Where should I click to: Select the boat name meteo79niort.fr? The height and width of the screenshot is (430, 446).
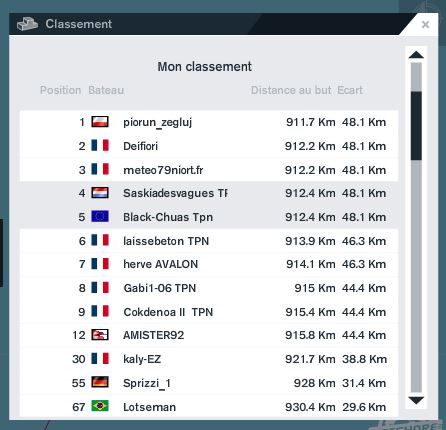coord(163,170)
